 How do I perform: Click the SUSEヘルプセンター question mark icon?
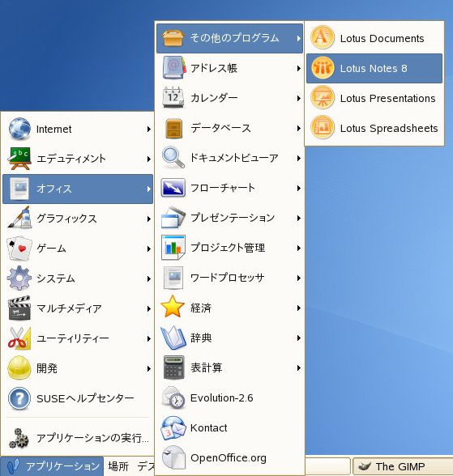coord(19,398)
